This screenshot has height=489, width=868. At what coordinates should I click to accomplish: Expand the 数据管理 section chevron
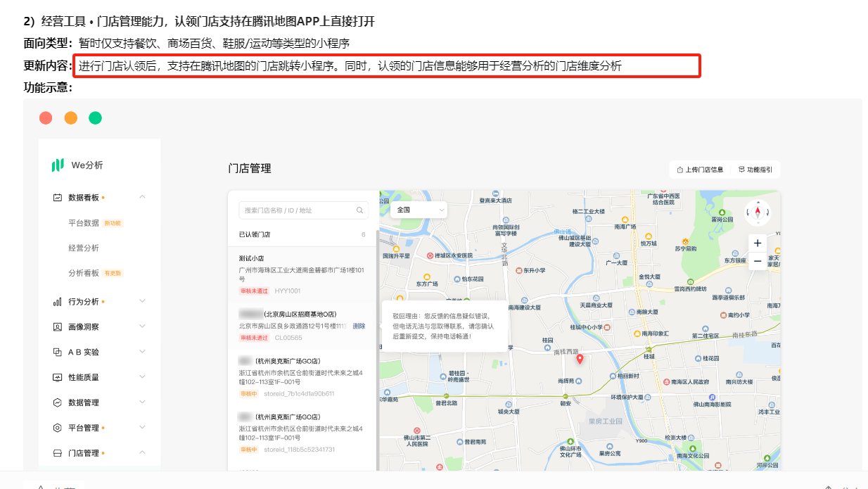click(x=143, y=402)
